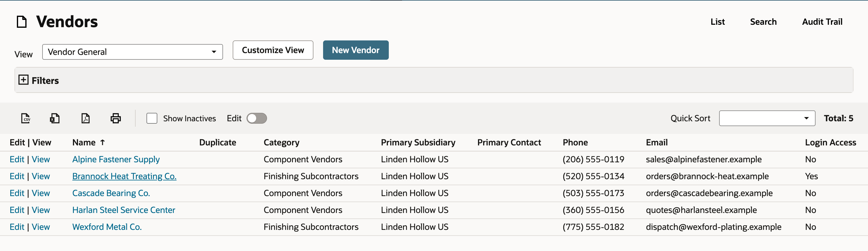Create a New Vendor
Screen dimensions: 868x251
click(x=356, y=50)
